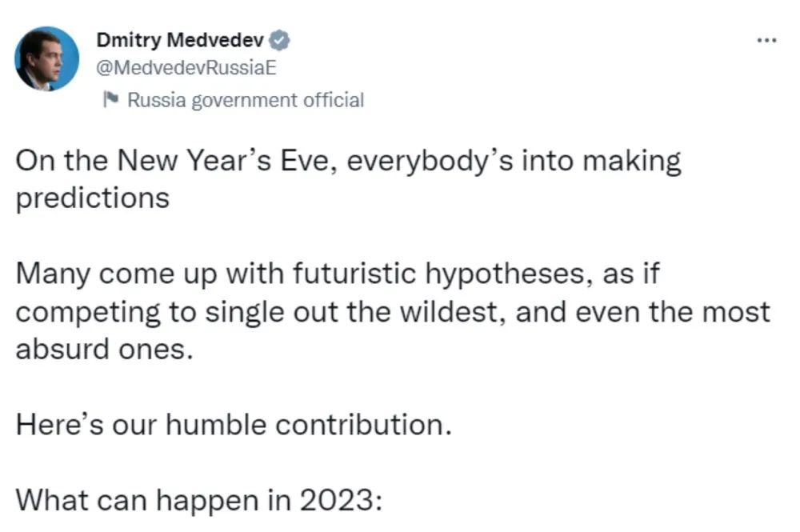Open the tweet's three-dot more menu
Screen dimensions: 800x532
point(766,40)
